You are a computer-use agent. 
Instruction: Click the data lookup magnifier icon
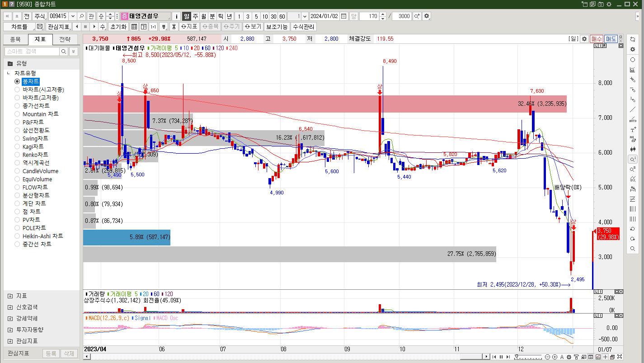click(633, 159)
